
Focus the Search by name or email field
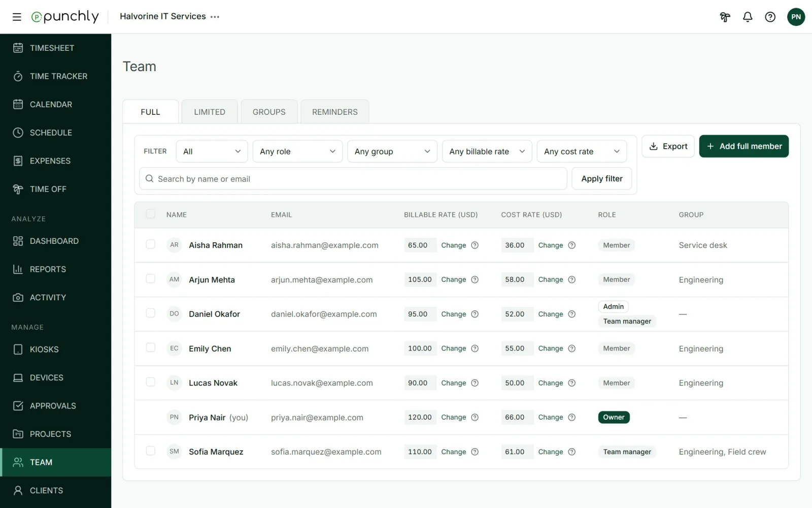coord(353,179)
